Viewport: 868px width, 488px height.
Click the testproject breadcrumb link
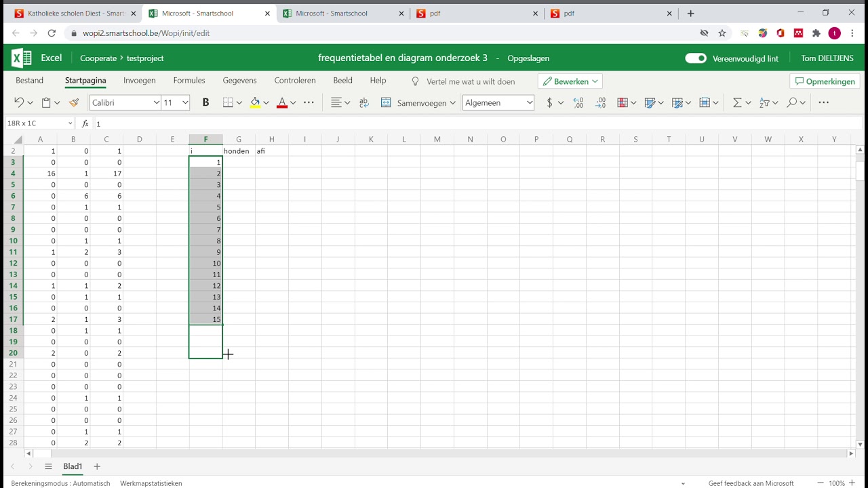(145, 58)
